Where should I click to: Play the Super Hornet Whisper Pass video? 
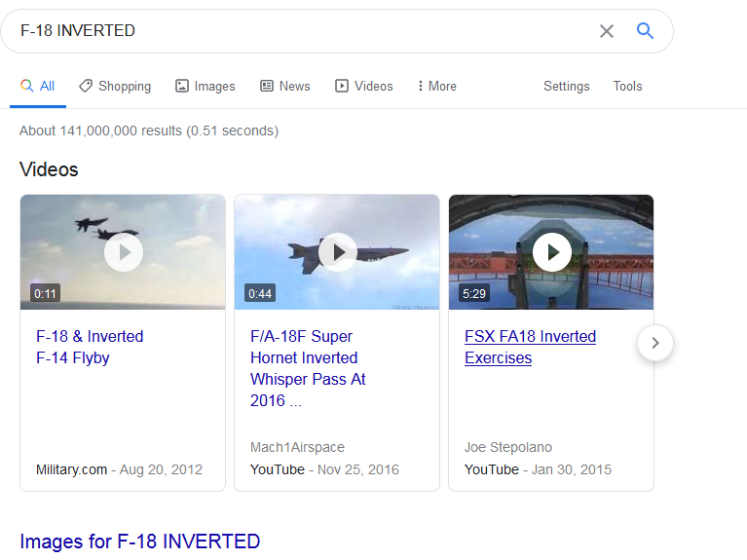[338, 253]
